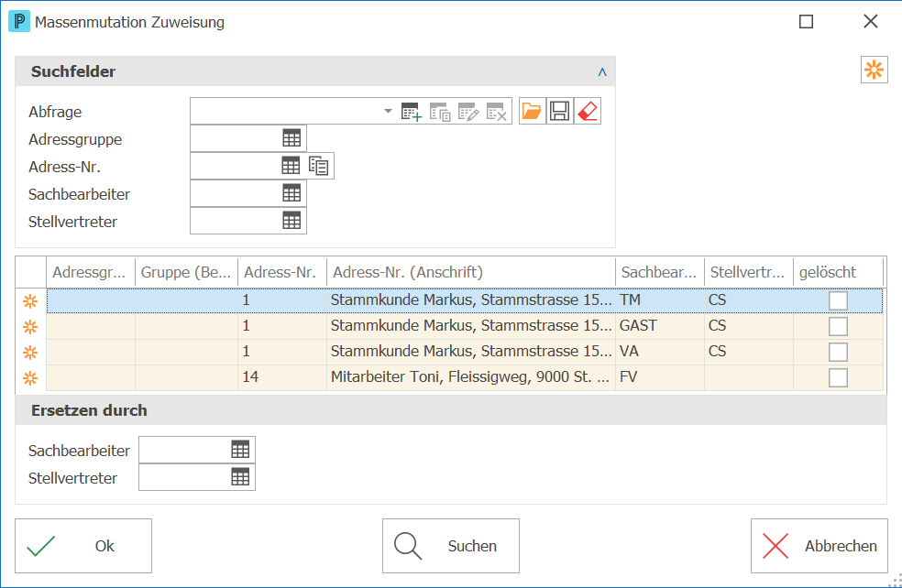Tick gelöscht checkbox for TM row
The width and height of the screenshot is (902, 588).
[838, 300]
